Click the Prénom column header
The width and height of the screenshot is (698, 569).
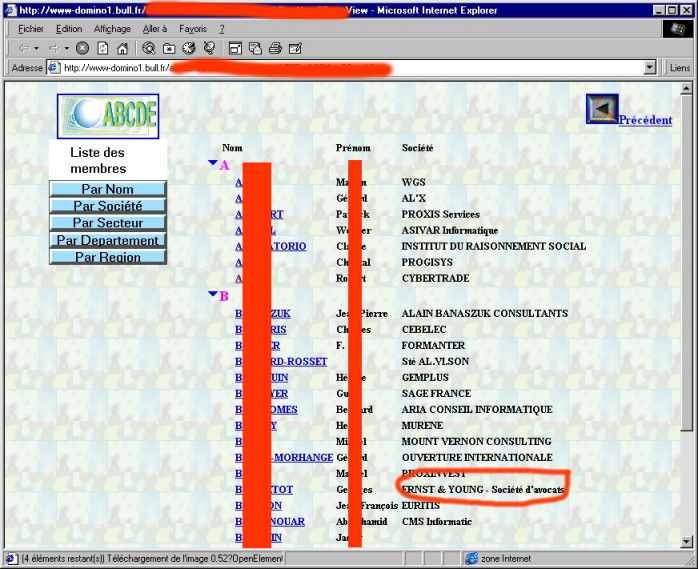pos(353,148)
